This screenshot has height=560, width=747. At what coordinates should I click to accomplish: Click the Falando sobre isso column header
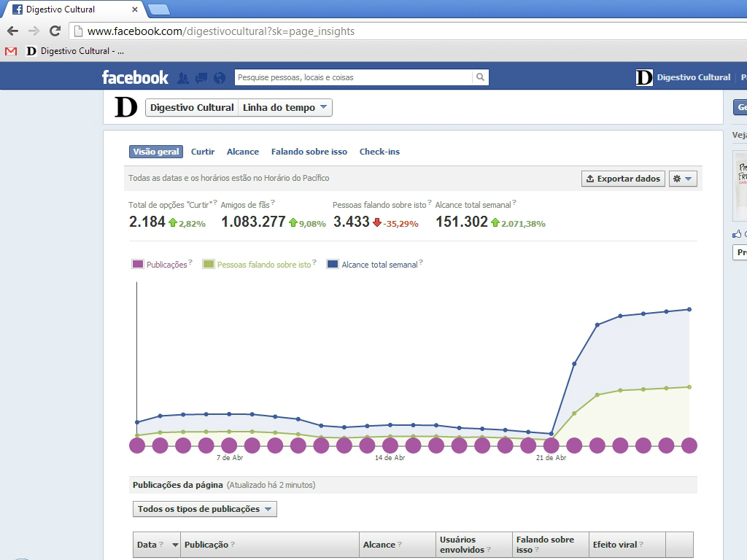pyautogui.click(x=551, y=545)
